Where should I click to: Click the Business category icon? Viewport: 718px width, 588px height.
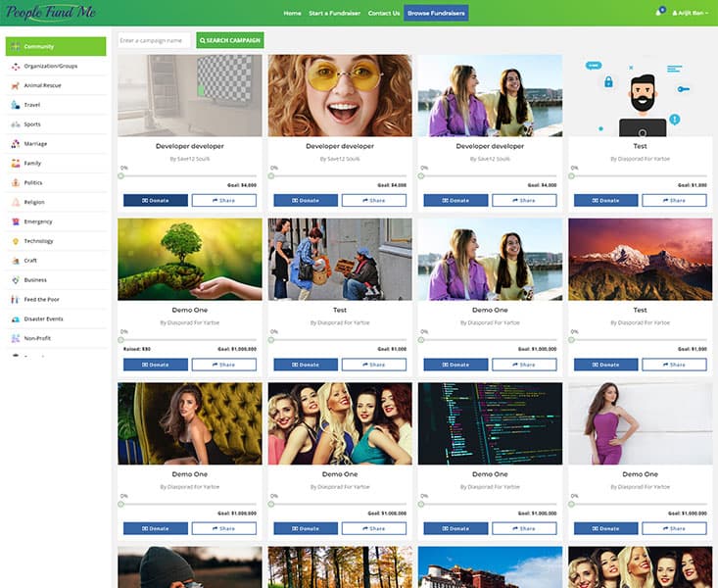(x=16, y=279)
